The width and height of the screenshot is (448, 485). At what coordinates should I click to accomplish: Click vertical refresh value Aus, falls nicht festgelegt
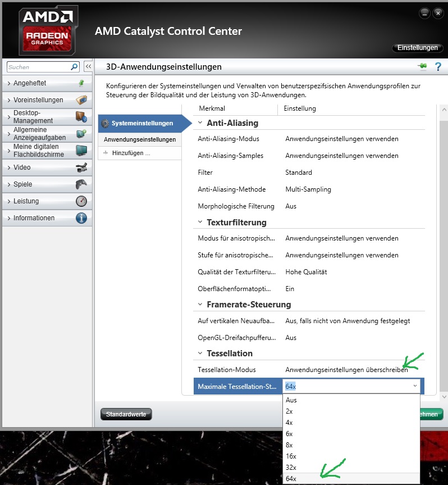[348, 321]
